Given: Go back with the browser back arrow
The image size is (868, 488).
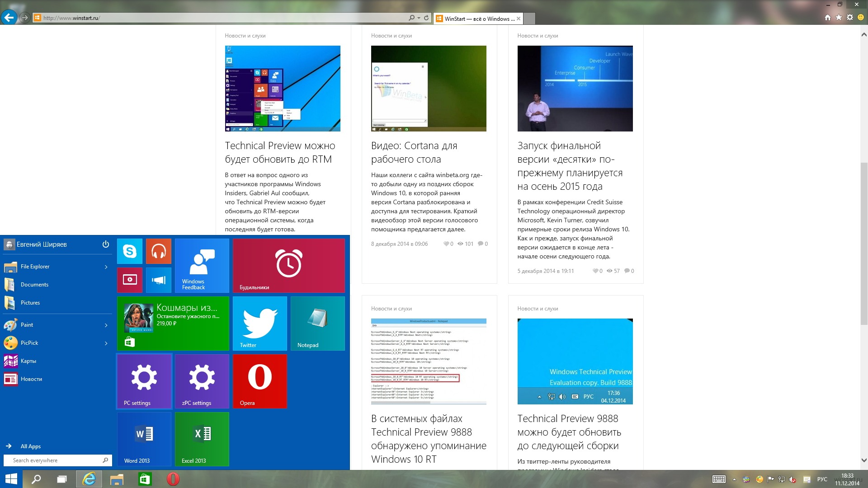Looking at the screenshot, I should pyautogui.click(x=9, y=18).
